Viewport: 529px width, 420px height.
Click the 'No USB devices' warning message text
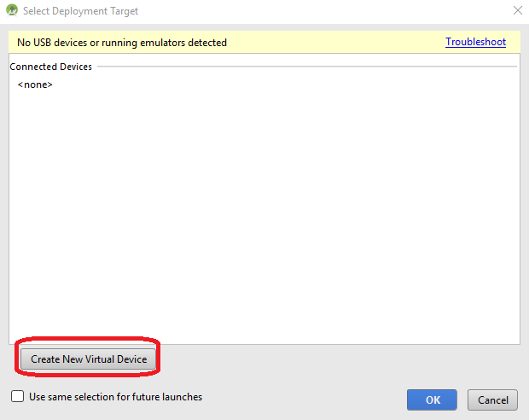click(122, 43)
